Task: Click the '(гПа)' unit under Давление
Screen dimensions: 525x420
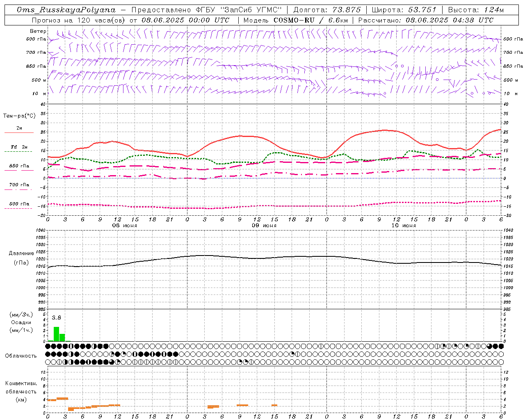Action: click(x=21, y=263)
